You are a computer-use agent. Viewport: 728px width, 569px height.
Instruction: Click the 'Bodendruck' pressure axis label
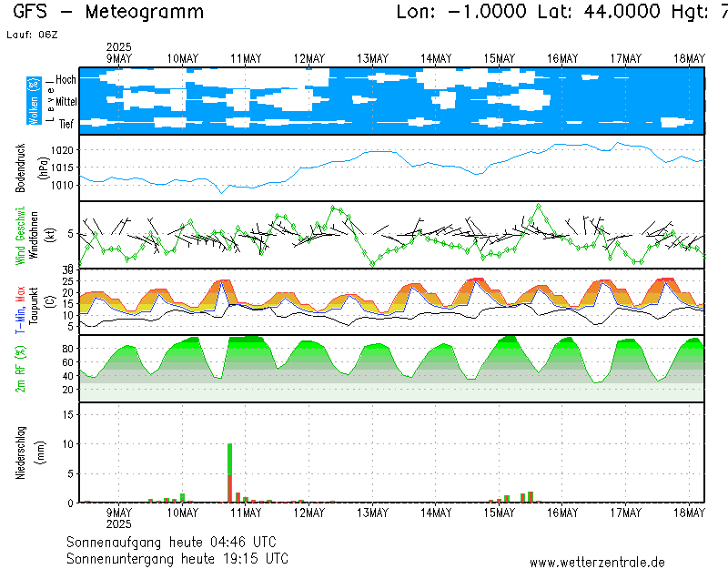[20, 168]
